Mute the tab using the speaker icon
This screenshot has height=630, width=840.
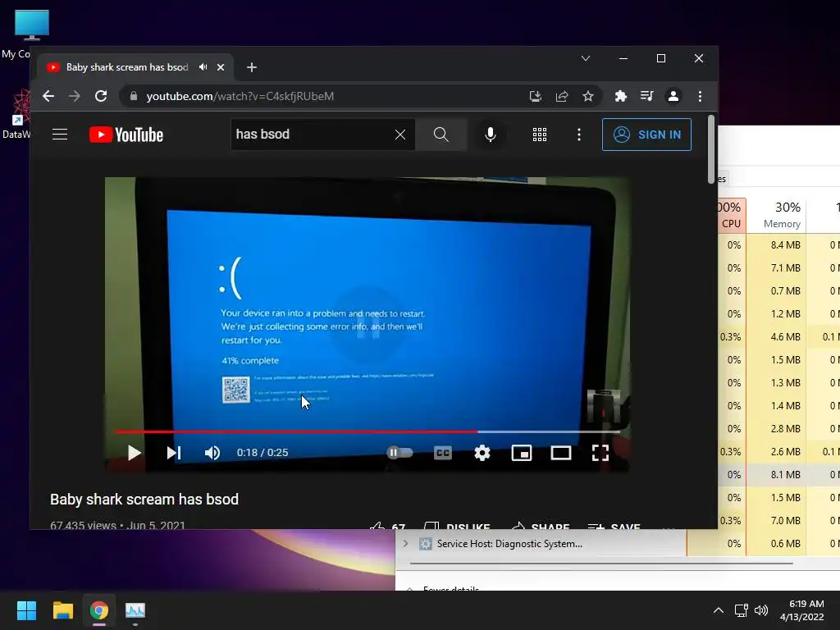coord(203,67)
